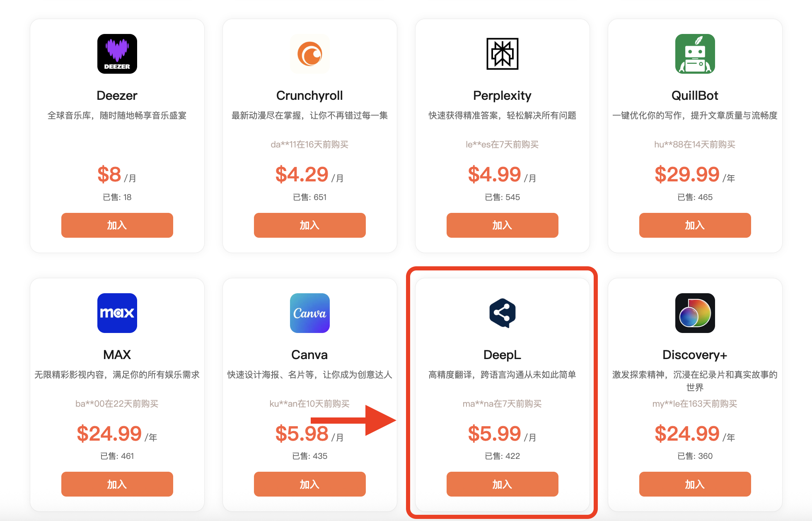Click the MAX app icon
812x521 pixels.
[117, 313]
